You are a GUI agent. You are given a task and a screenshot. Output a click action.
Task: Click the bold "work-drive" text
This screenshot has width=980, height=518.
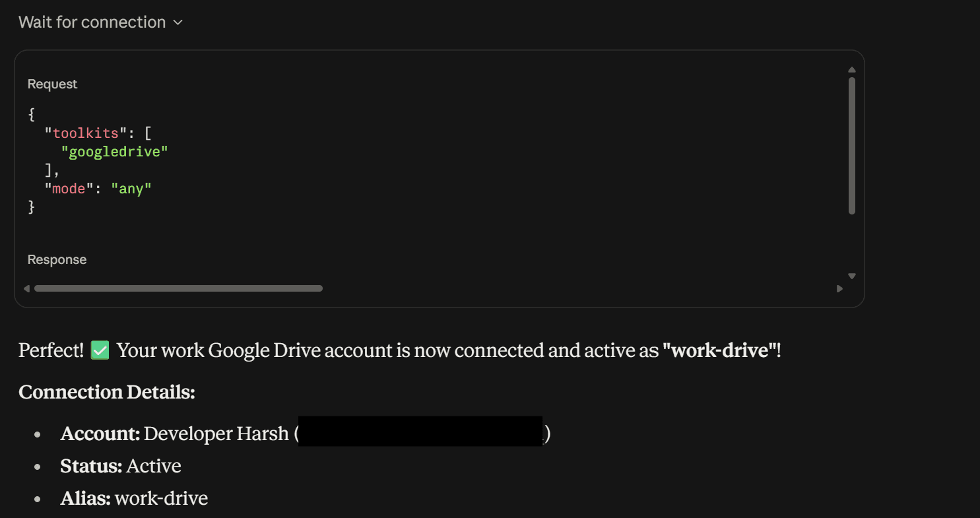[719, 350]
